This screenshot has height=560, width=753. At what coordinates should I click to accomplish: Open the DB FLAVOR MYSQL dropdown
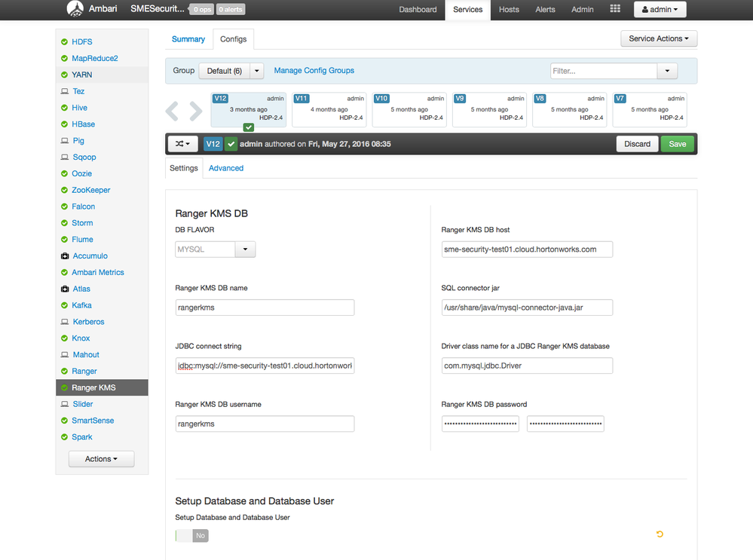click(246, 249)
